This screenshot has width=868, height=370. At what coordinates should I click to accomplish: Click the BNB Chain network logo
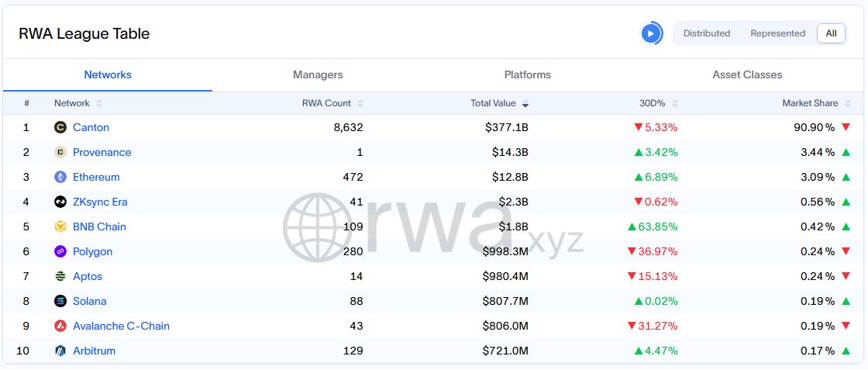pos(60,226)
